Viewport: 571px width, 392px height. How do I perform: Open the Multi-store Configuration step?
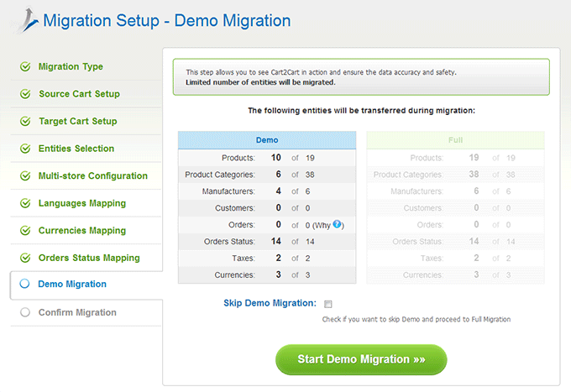[93, 175]
